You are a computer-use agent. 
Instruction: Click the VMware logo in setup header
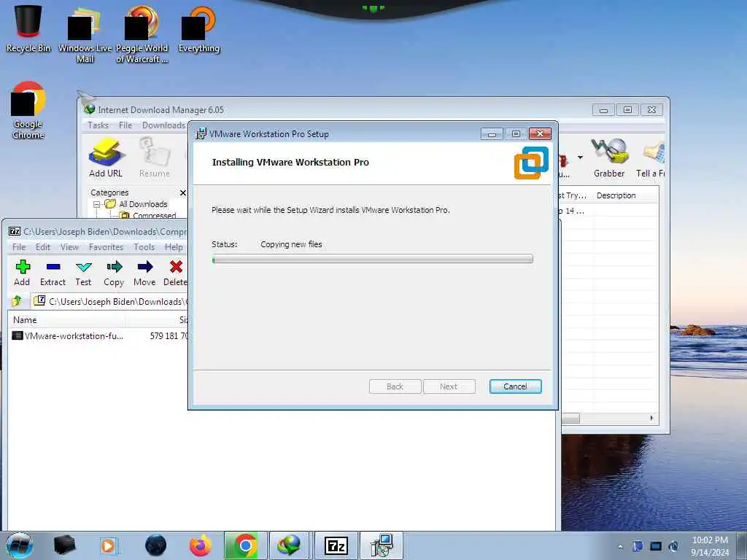(531, 163)
